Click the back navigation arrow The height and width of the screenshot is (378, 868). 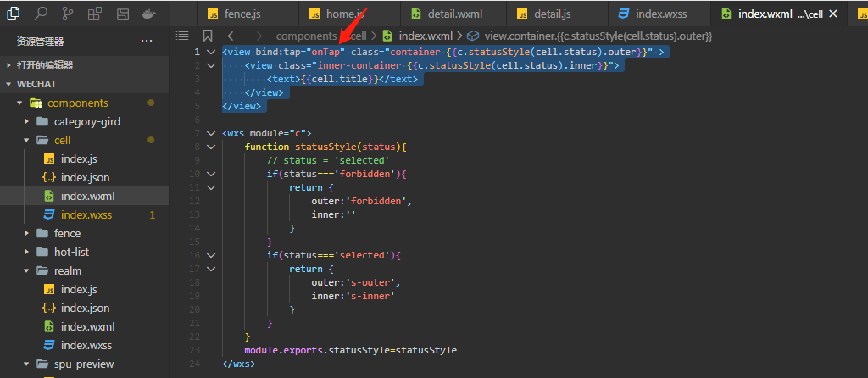233,36
